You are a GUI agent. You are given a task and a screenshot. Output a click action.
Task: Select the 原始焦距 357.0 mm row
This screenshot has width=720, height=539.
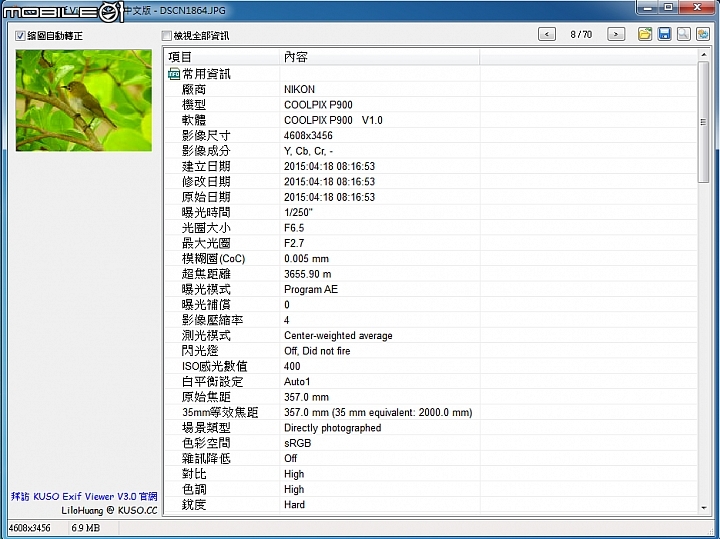click(431, 397)
